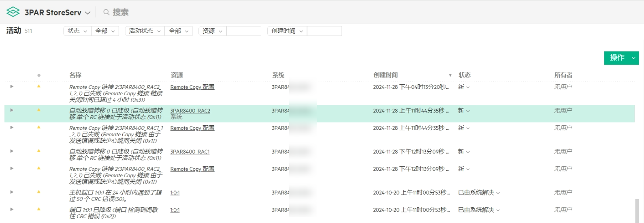Viewport: 644px width, 223px height.
Task: Select the 主机端口 1:0:1 CRC 错误 activity name
Action: click(x=115, y=196)
